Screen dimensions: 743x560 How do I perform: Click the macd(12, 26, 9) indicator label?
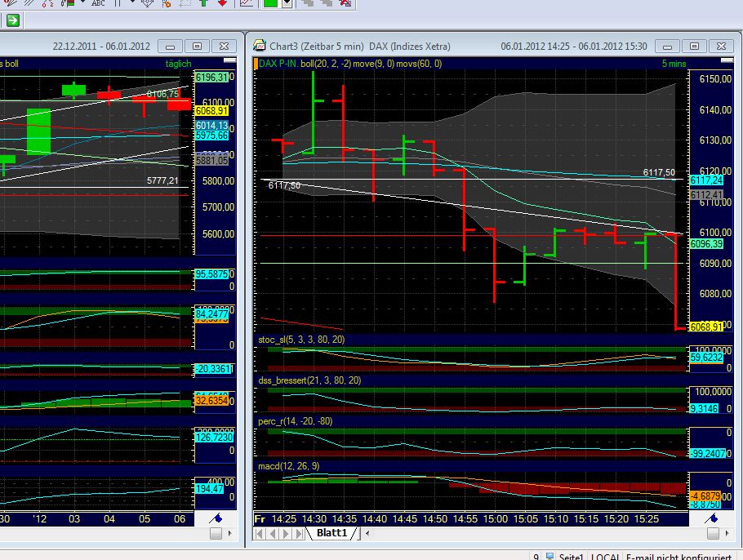click(x=287, y=466)
